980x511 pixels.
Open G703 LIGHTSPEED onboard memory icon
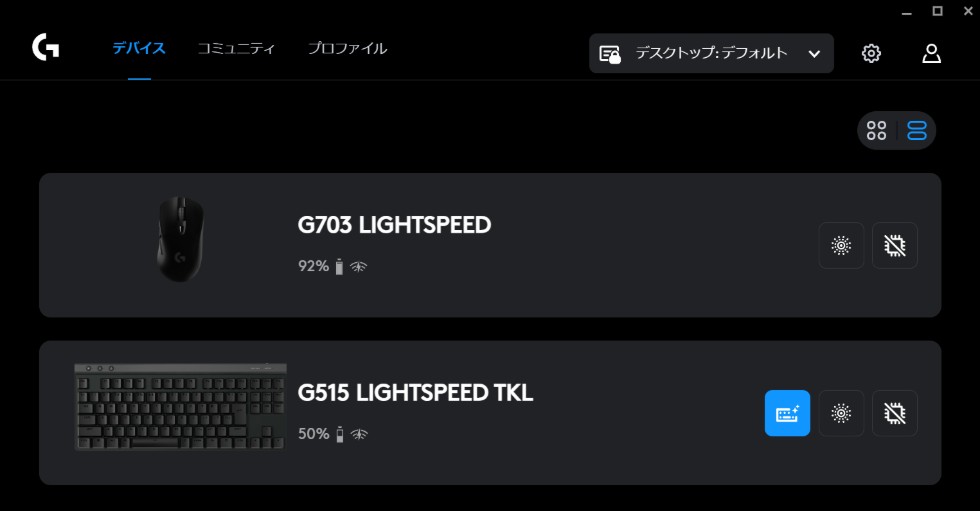[x=894, y=245]
